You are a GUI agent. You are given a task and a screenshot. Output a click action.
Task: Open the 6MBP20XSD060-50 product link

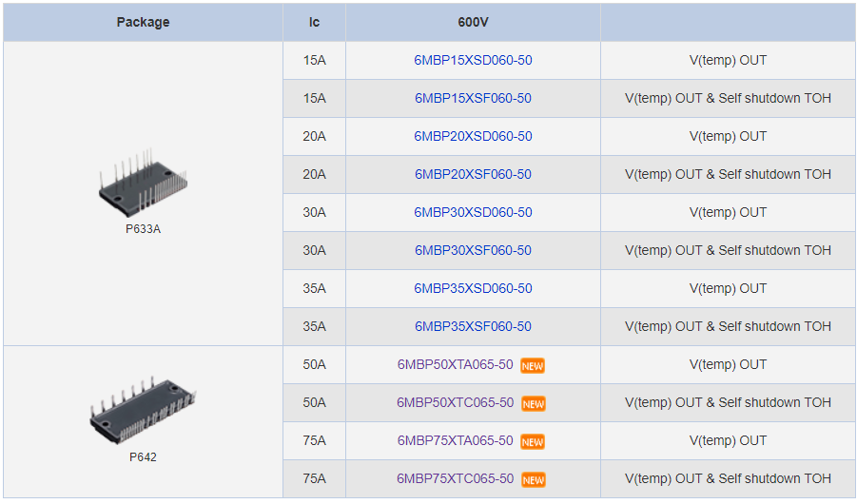(473, 136)
